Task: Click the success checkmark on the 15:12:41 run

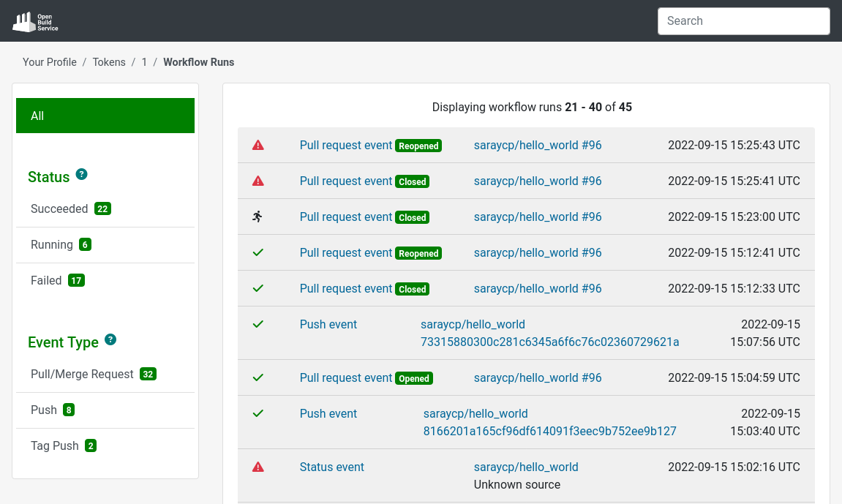Action: point(258,252)
